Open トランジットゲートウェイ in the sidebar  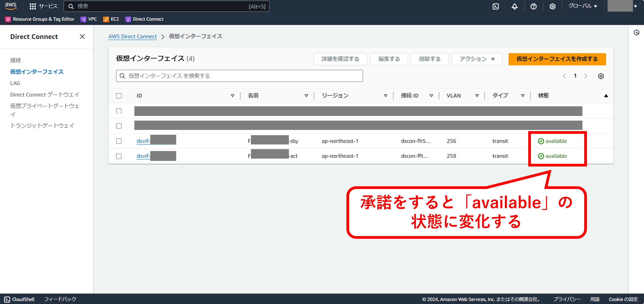[x=42, y=125]
